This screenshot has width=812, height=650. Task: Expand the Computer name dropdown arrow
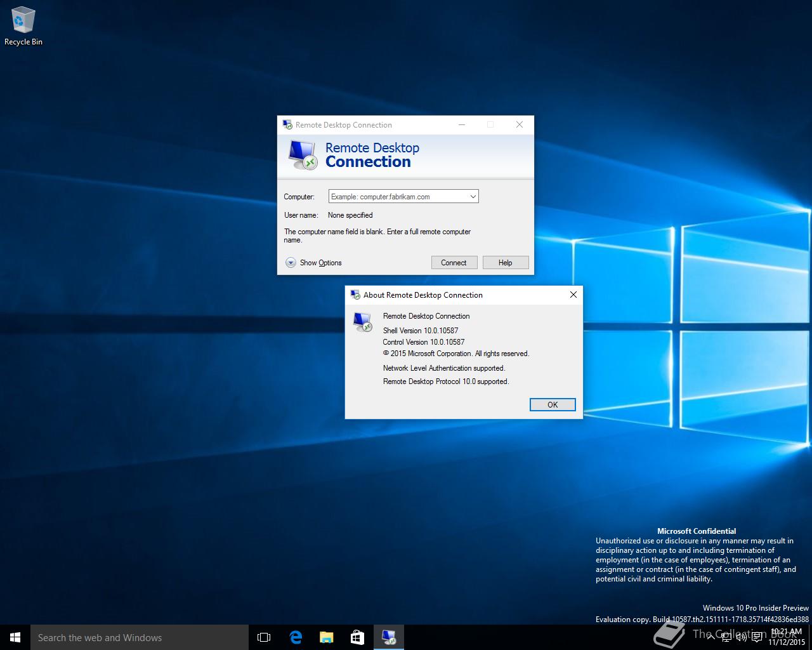(473, 197)
